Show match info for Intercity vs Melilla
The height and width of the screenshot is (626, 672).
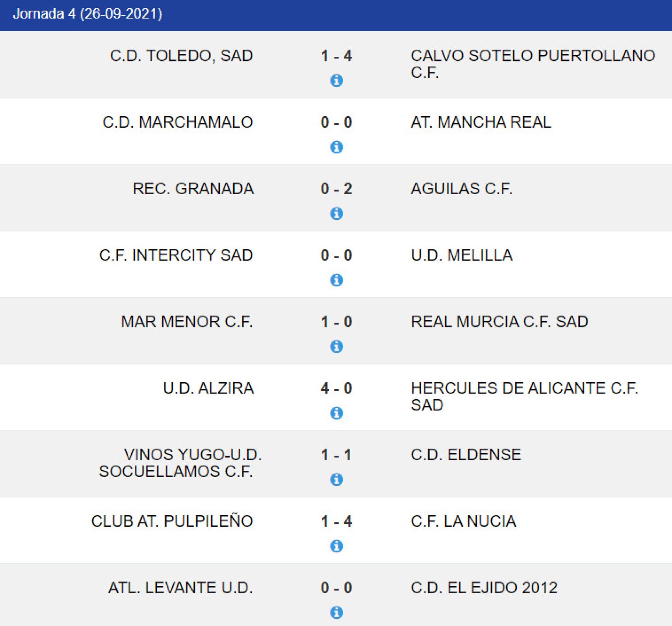tap(336, 280)
